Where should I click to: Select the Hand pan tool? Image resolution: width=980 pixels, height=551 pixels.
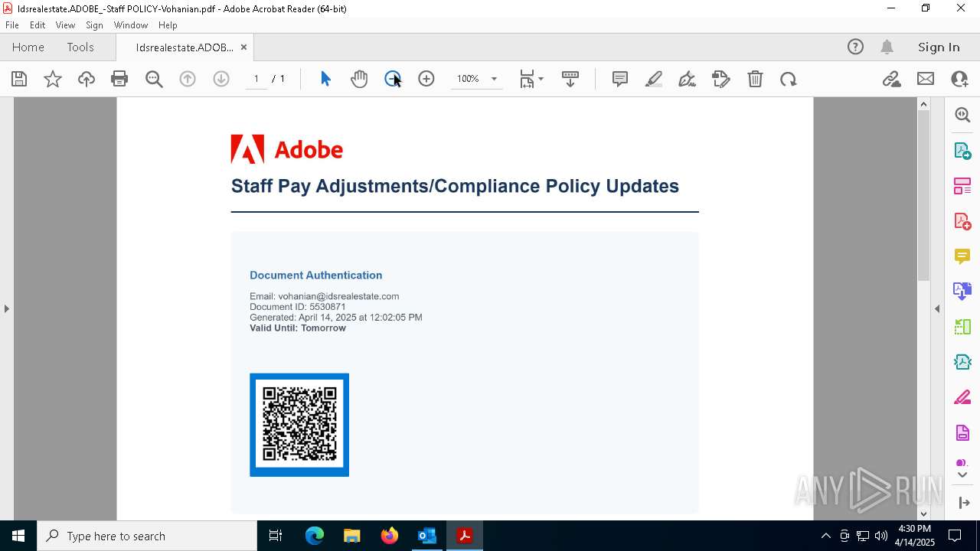[x=359, y=79]
